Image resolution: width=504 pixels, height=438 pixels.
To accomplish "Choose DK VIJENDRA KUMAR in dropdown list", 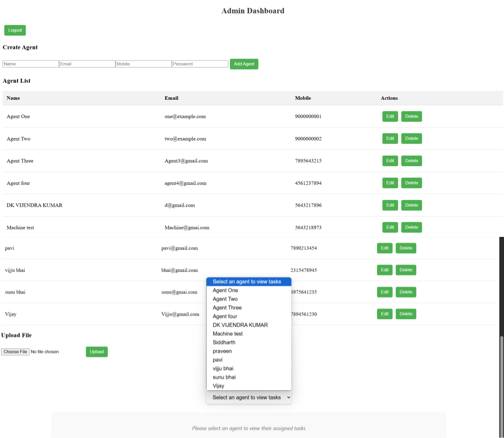I will pyautogui.click(x=249, y=325).
